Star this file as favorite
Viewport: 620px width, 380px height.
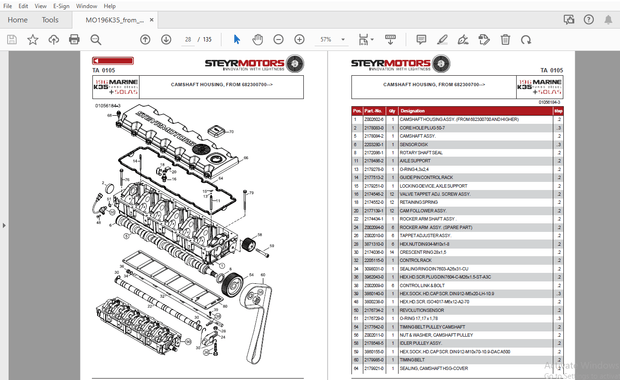(33, 40)
